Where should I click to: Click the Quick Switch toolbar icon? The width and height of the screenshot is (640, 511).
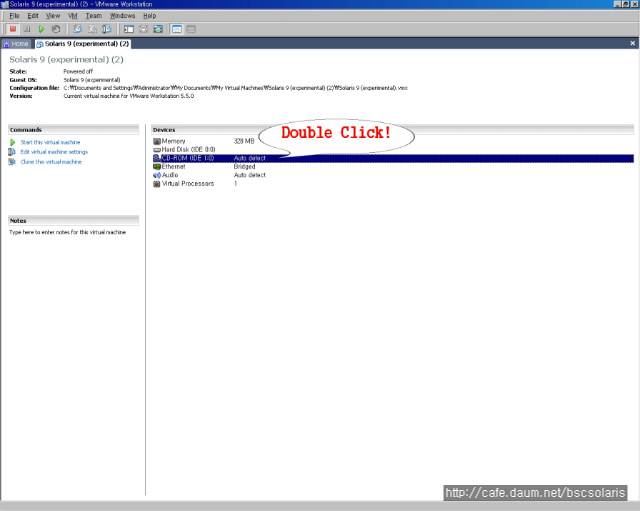coord(144,29)
